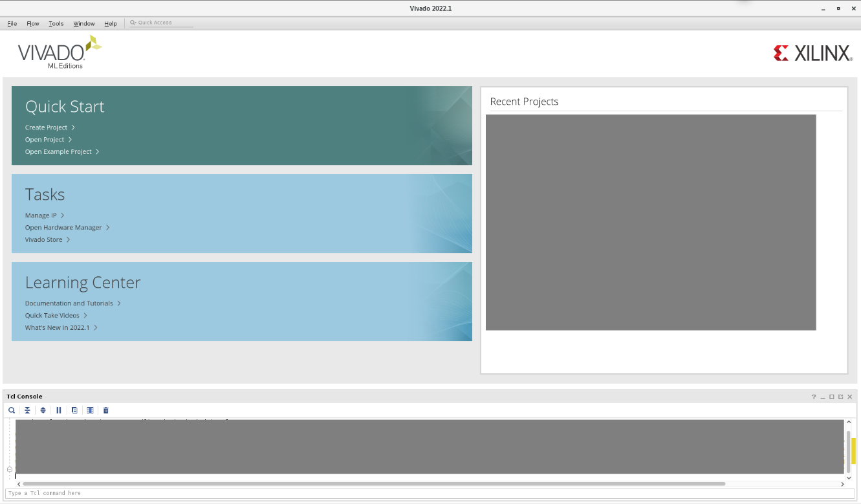
Task: Click the Tasks heading
Action: (x=45, y=195)
